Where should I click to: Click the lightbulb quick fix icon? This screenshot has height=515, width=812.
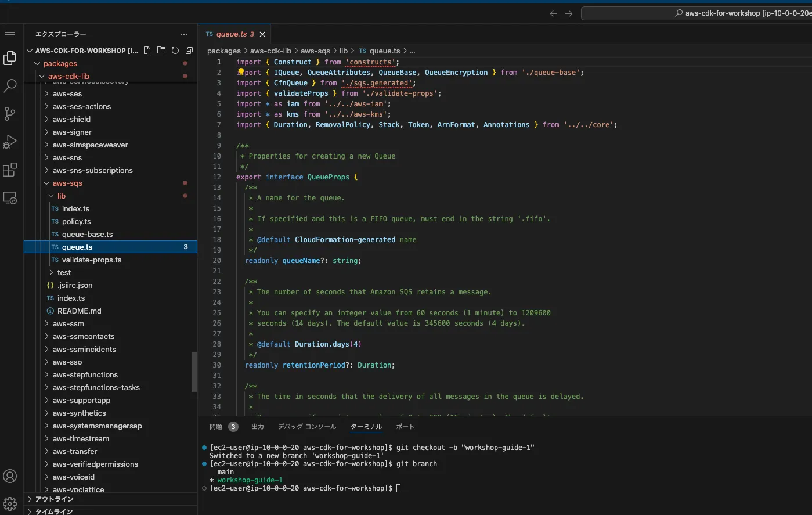pos(241,72)
